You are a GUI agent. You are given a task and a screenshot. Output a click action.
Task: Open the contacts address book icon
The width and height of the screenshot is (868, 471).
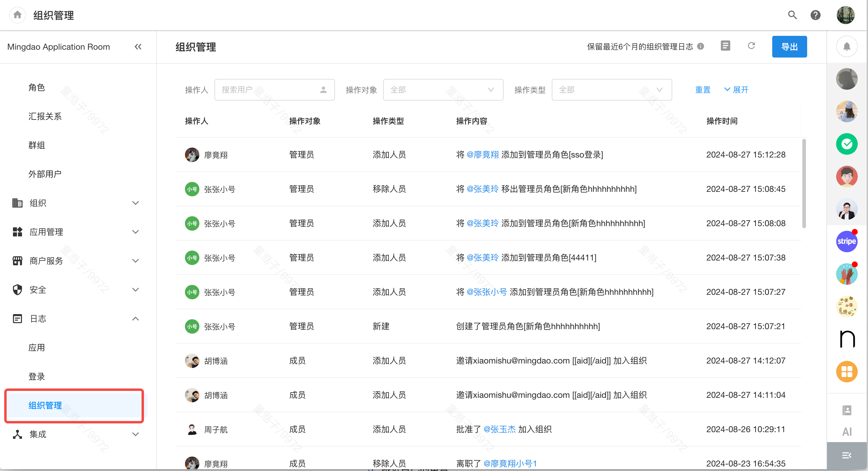846,410
